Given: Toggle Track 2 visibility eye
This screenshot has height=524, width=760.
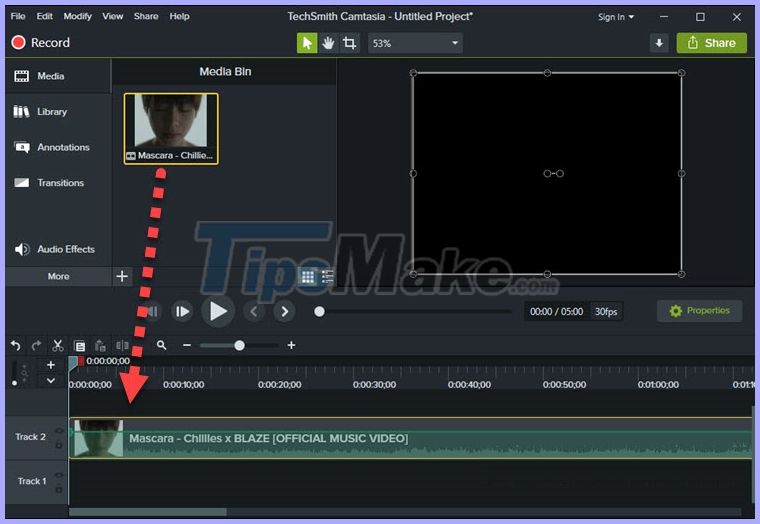Looking at the screenshot, I should click(x=59, y=430).
